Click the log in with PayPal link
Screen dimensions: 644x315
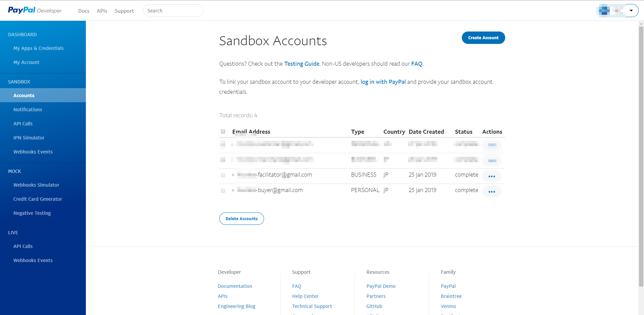pyautogui.click(x=383, y=82)
